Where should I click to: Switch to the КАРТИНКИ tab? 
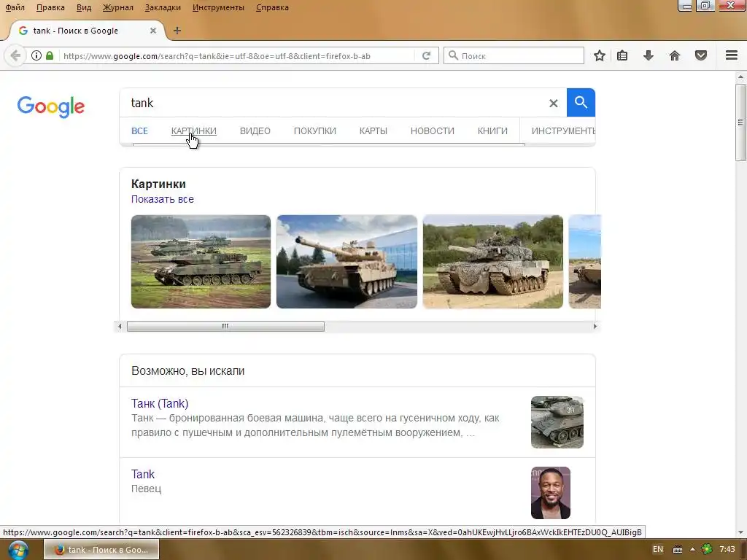tap(194, 131)
